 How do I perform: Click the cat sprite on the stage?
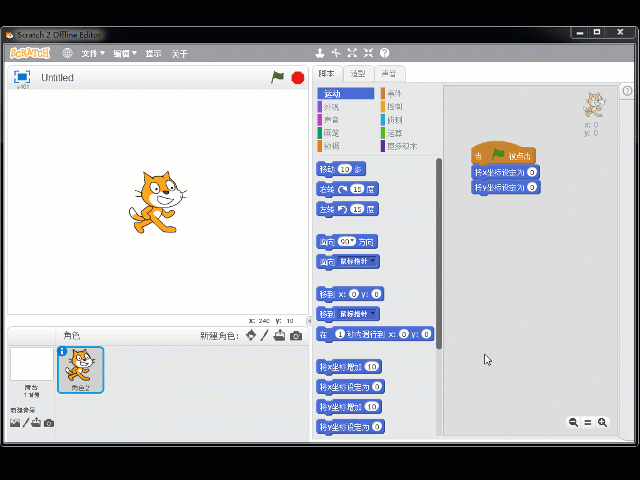(158, 202)
